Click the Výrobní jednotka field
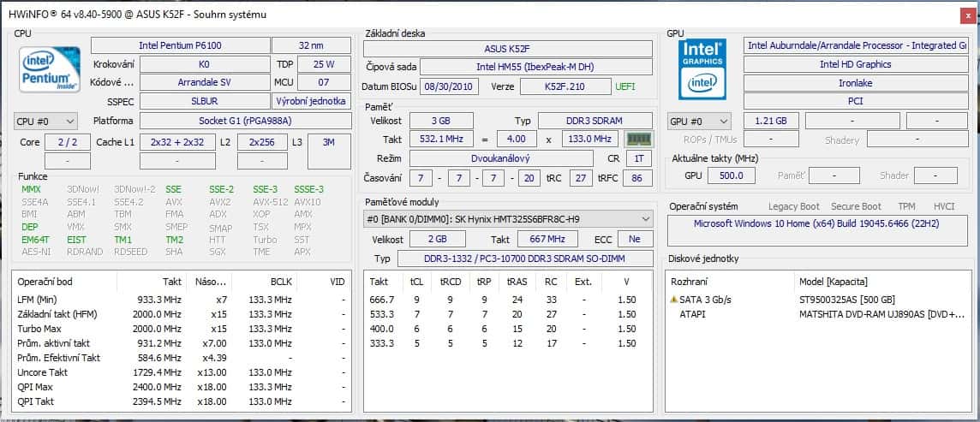The image size is (980, 422). pos(311,101)
